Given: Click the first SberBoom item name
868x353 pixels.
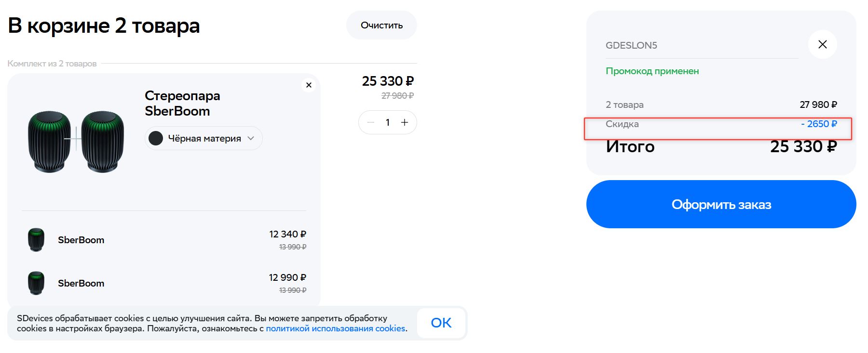Looking at the screenshot, I should [x=81, y=240].
